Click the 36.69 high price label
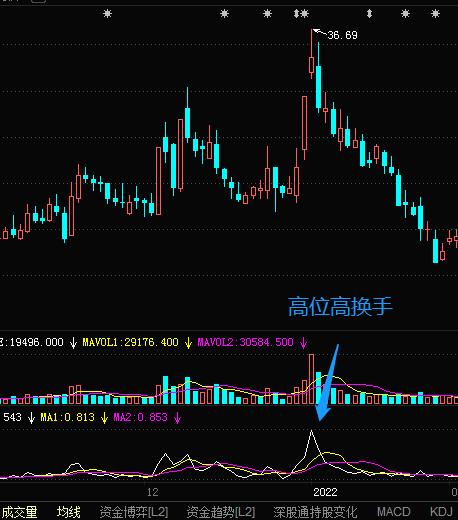Screen dimensions: 458x520 (342, 35)
